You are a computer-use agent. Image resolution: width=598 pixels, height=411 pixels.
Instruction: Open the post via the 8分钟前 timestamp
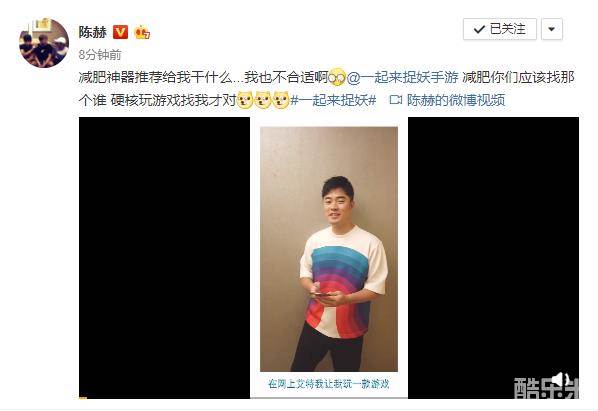[100, 55]
